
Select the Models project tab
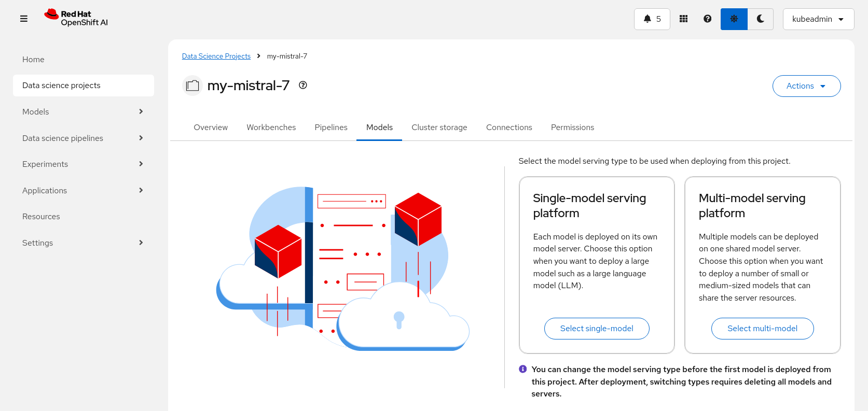(x=379, y=127)
